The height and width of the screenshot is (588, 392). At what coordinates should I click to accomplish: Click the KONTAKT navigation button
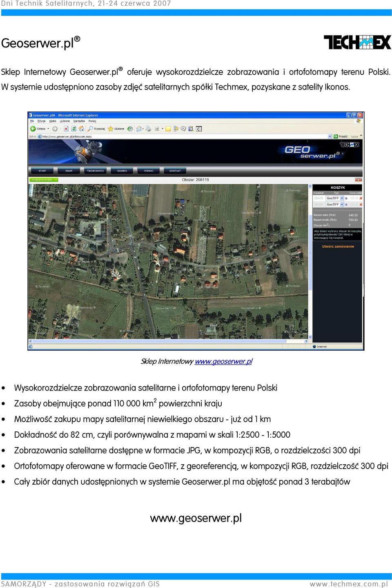[x=175, y=171]
